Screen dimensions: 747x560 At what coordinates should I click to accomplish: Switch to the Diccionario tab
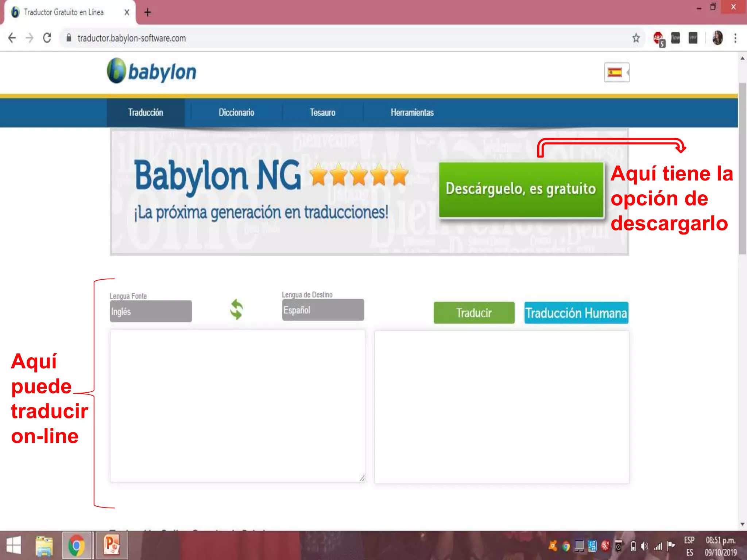[x=236, y=112]
